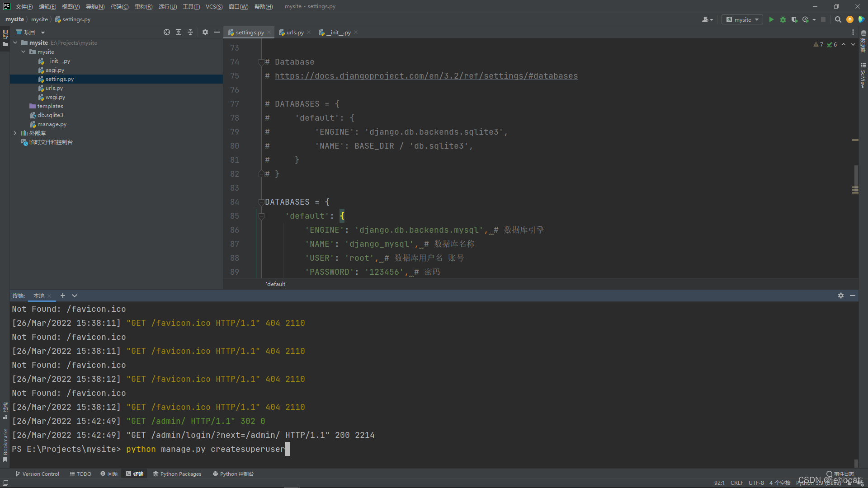
Task: Open terminal settings gear
Action: coord(841,296)
